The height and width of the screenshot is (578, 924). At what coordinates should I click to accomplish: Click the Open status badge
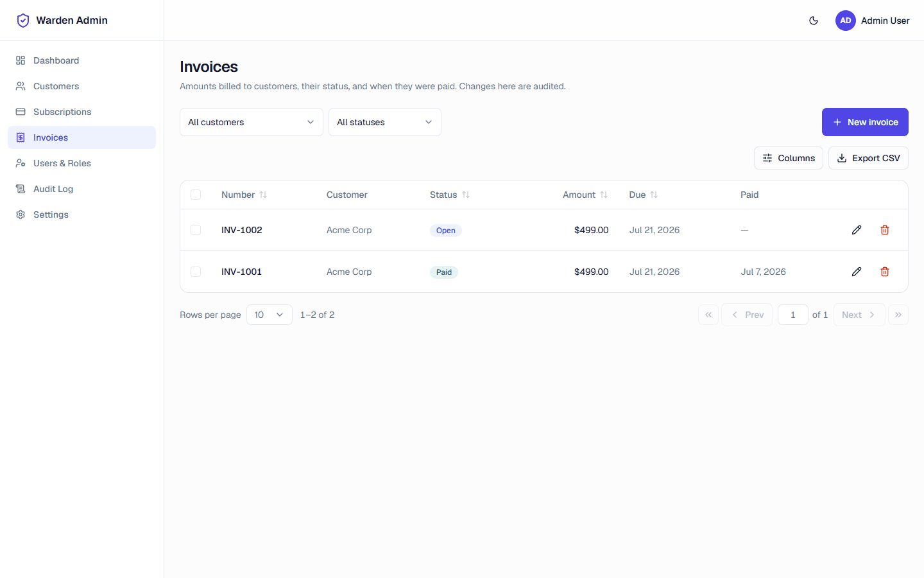click(x=446, y=231)
